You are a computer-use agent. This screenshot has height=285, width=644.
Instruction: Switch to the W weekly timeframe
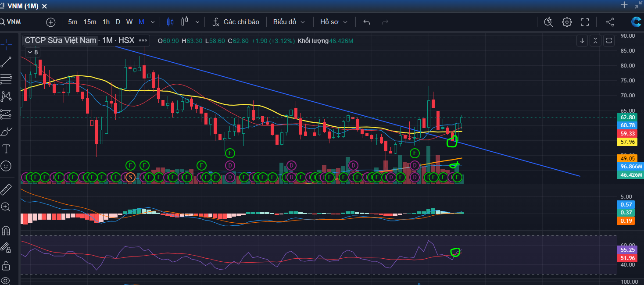[129, 22]
